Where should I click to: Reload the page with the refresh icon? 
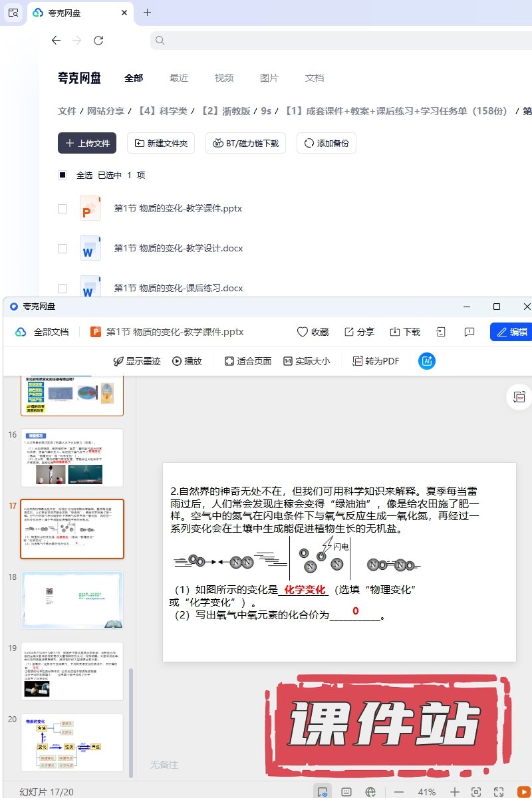click(98, 41)
